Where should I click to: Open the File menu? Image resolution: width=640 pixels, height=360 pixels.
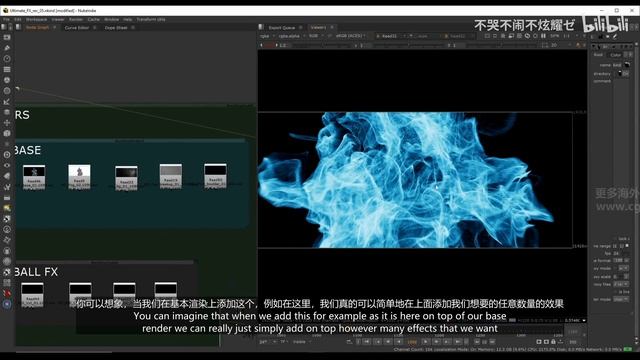click(x=7, y=19)
